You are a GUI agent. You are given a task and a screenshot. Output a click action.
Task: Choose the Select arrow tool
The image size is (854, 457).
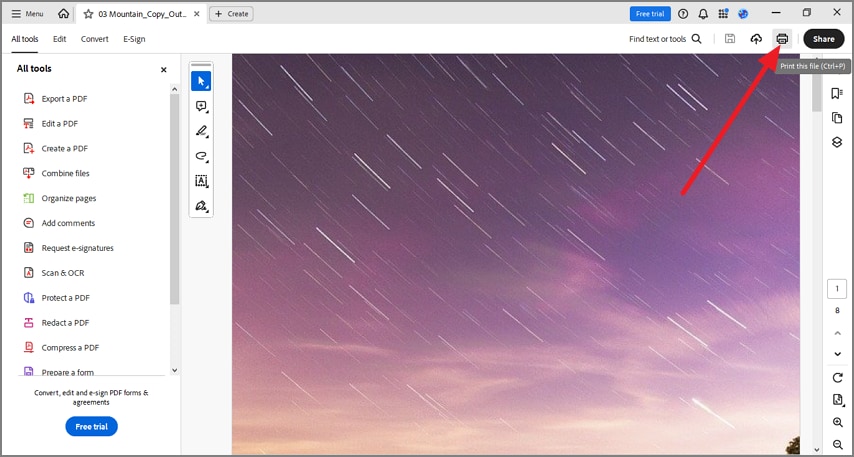[x=201, y=81]
